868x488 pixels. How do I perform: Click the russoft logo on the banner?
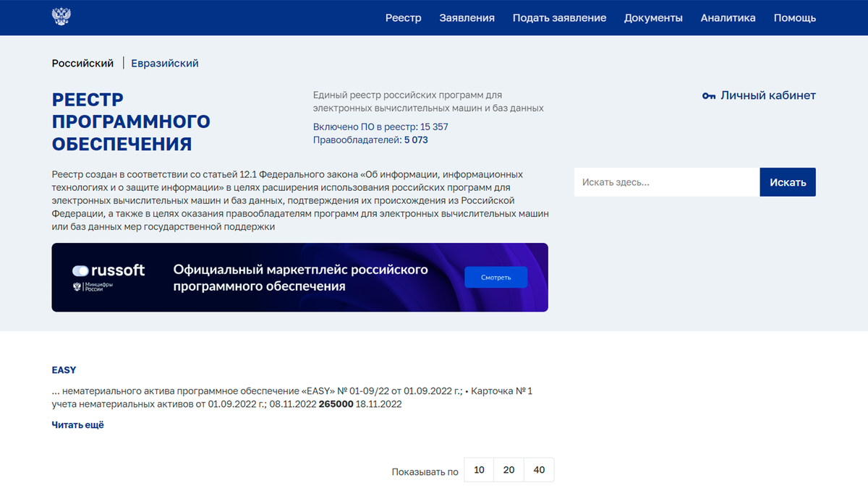[108, 272]
